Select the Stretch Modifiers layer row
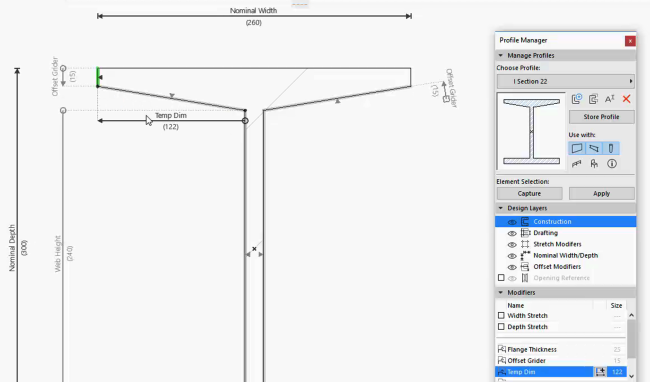650x382 pixels. coord(565,244)
